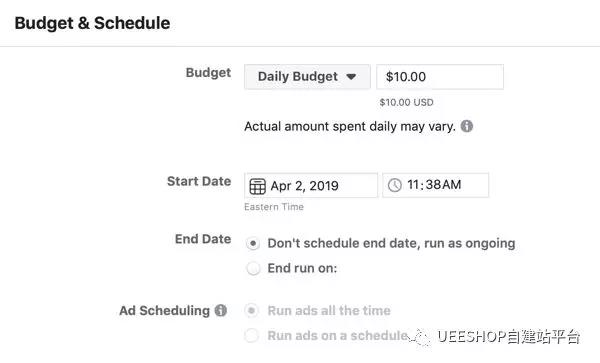Viewport: 600px width, 363px height.
Task: Click the Budget & Schedule section heading
Action: pyautogui.click(x=92, y=23)
